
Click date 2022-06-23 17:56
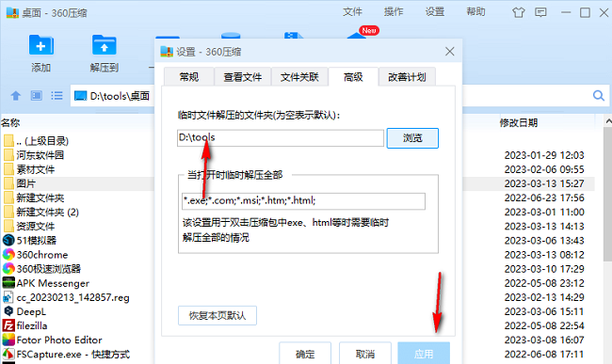point(544,198)
